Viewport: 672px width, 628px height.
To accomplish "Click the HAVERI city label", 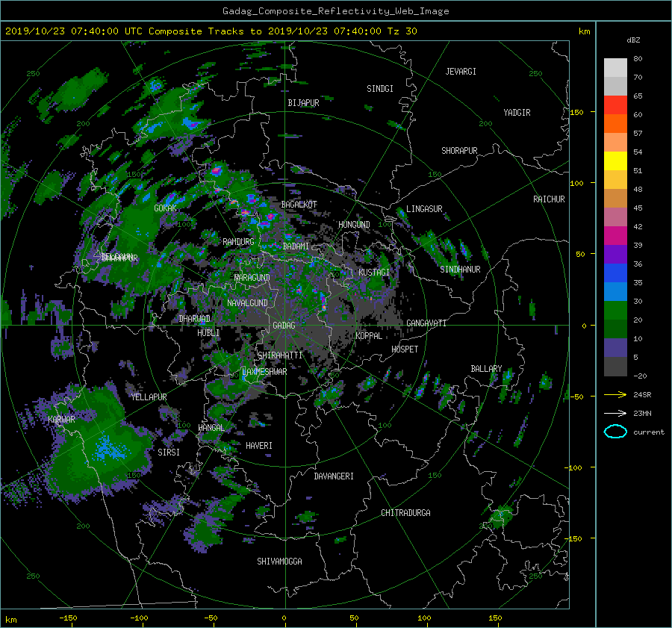I will [x=259, y=447].
